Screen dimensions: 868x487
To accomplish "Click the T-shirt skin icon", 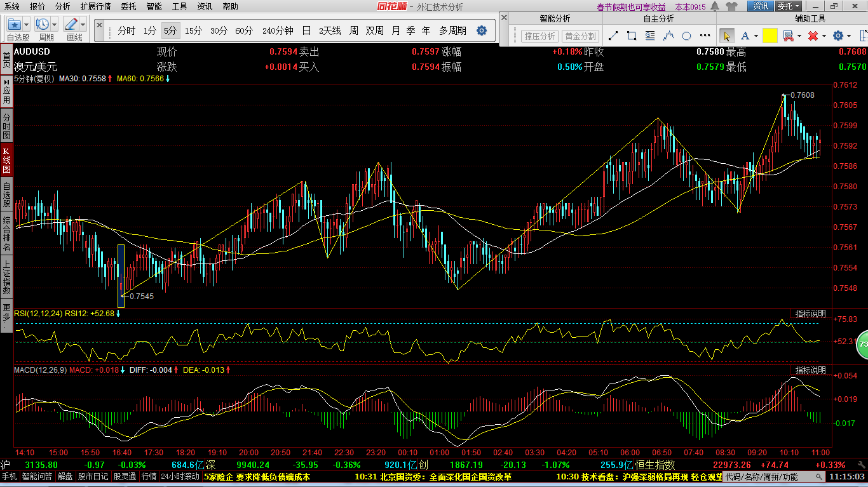I will (x=731, y=6).
